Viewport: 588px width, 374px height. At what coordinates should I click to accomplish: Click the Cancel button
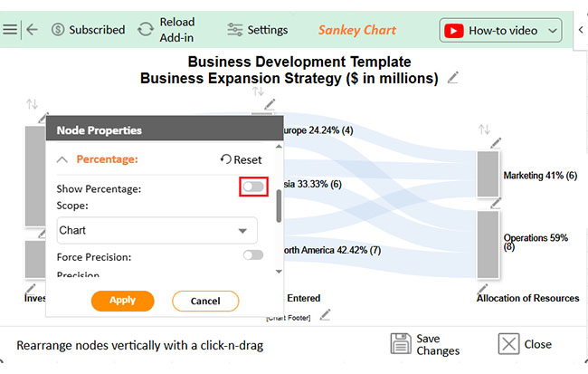[x=205, y=302]
